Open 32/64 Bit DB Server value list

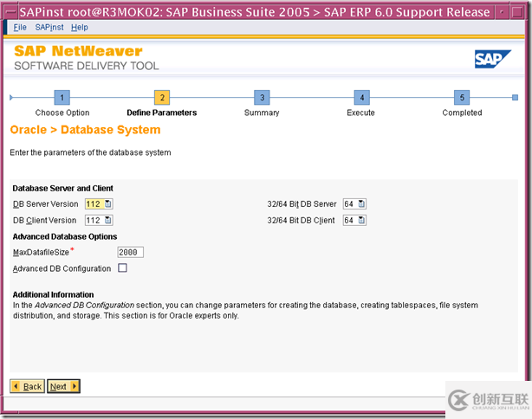361,203
